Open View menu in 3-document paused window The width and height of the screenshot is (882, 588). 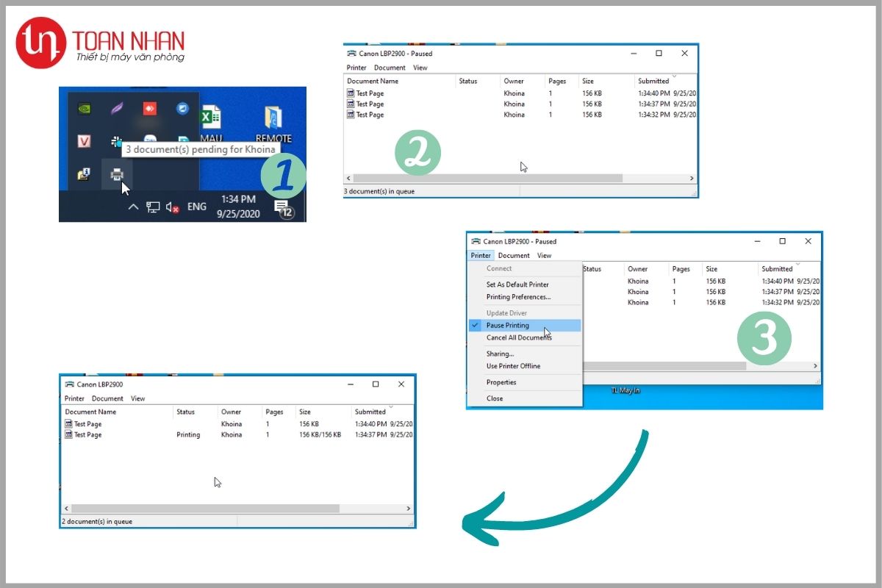click(420, 68)
